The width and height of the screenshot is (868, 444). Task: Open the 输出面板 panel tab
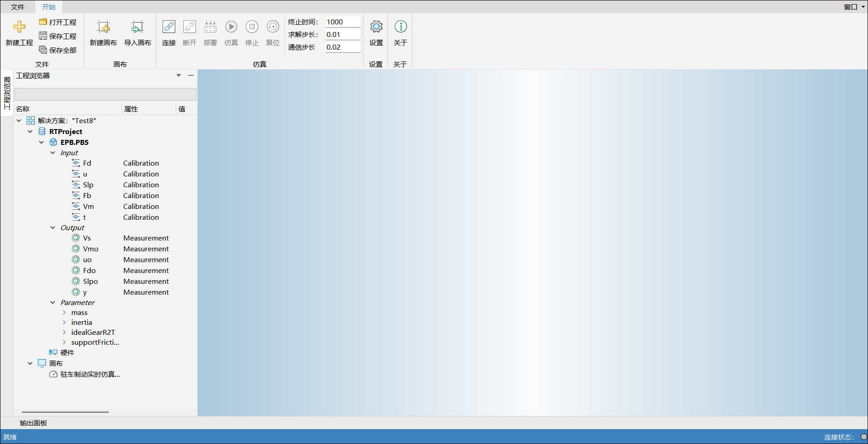[33, 423]
